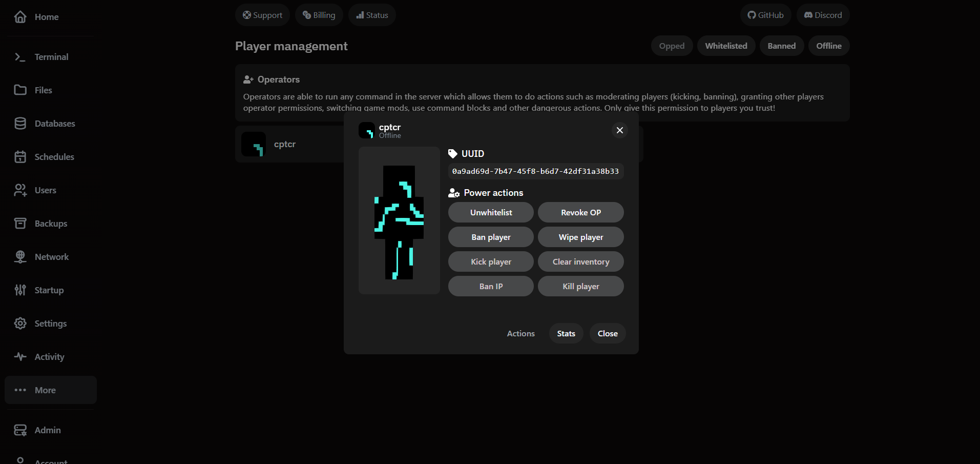This screenshot has width=980, height=464.
Task: View Stats for player cptcr
Action: click(566, 333)
